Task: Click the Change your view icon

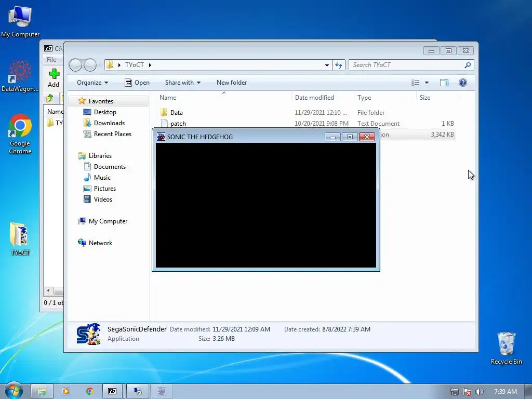Action: [415, 83]
